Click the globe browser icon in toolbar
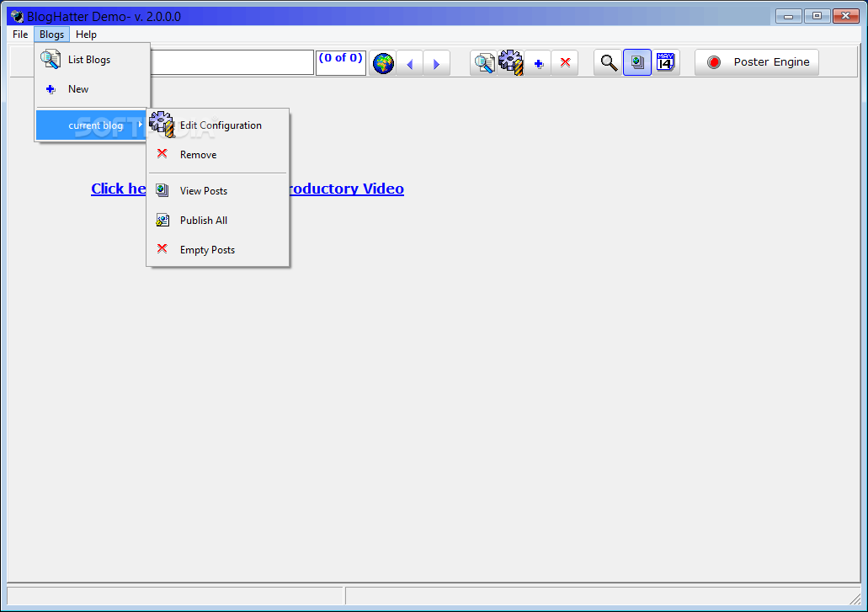This screenshot has width=868, height=612. (383, 62)
